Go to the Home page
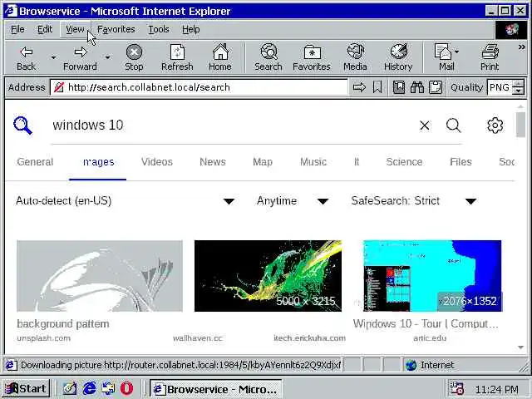Viewport: 532px width, 399px height. point(220,57)
